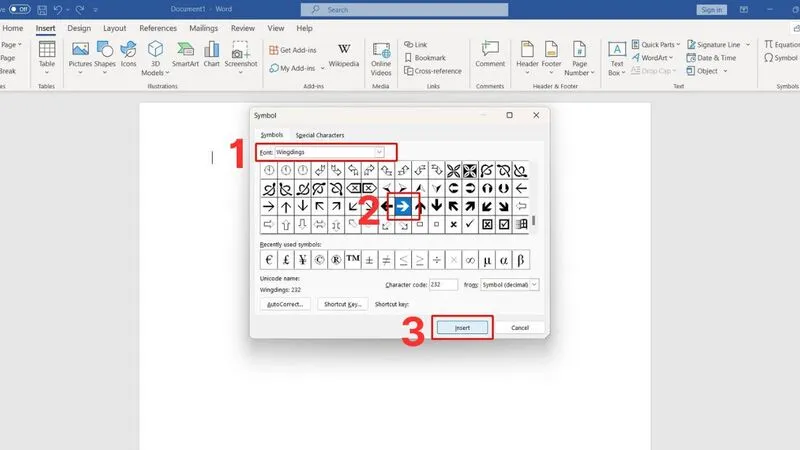This screenshot has width=800, height=450.
Task: Insert a SmartArt graphic
Action: tap(185, 55)
